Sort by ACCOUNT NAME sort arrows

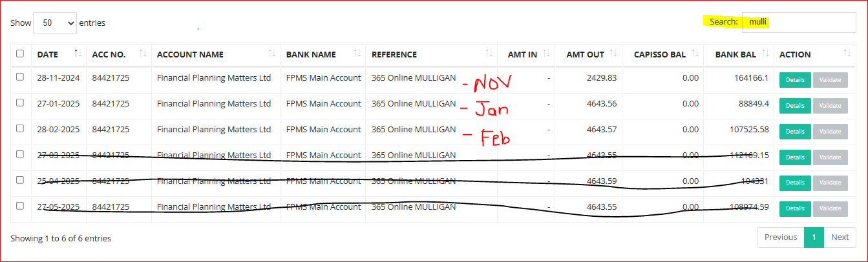point(271,54)
